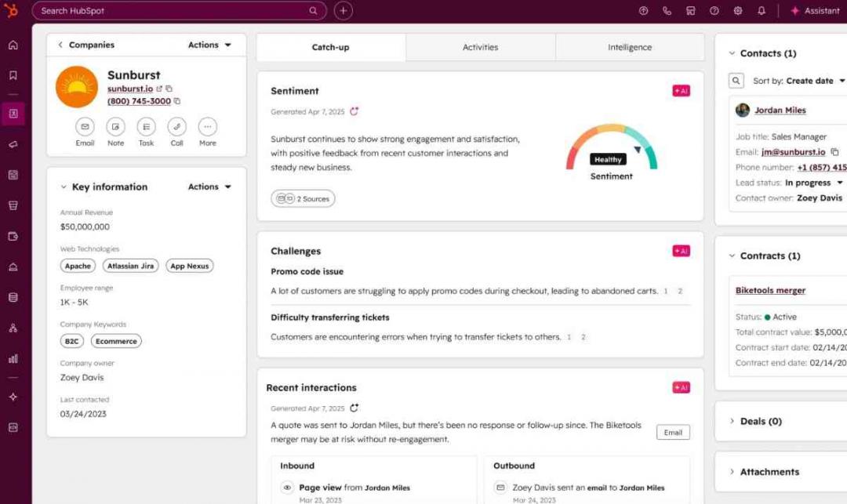847x504 pixels.
Task: Click the Call action icon for Sunburst
Action: (177, 127)
